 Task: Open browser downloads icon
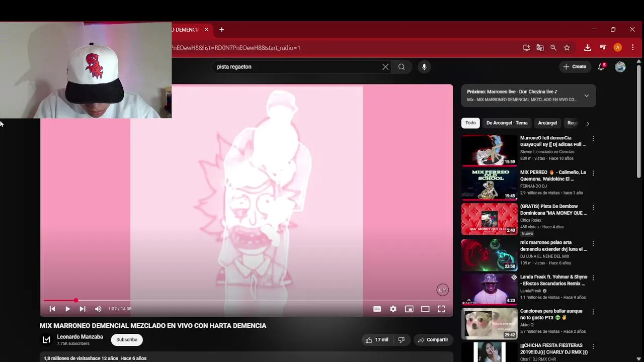click(587, 48)
